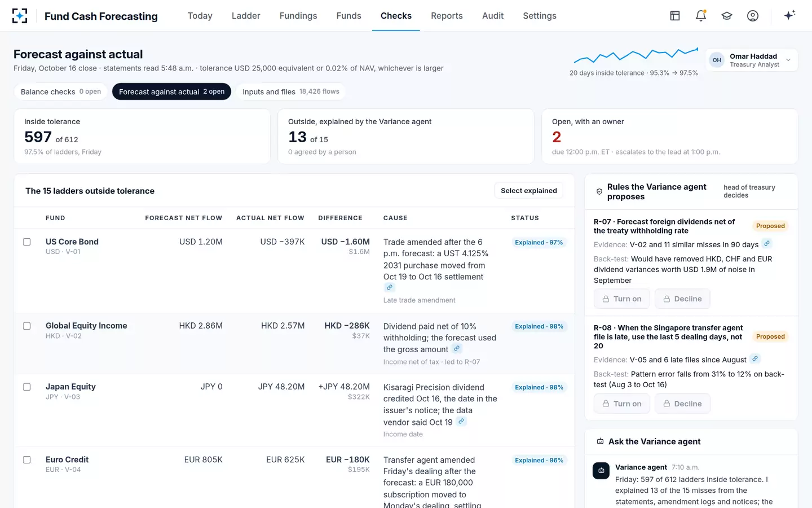This screenshot has width=812, height=508.
Task: Go to the Today tab
Action: [x=200, y=16]
